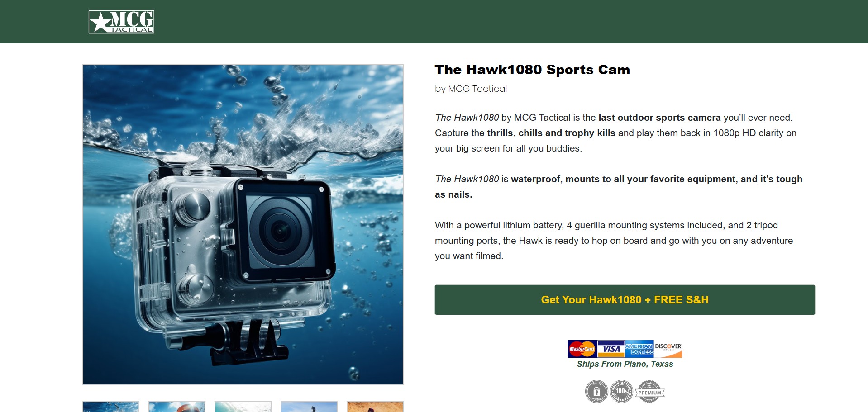Click the Ships From Plano, Texas text
The height and width of the screenshot is (412, 868).
625,364
